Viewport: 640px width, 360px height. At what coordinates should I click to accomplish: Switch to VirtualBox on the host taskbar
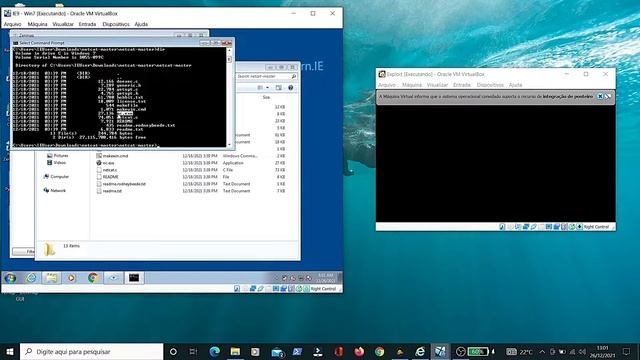tap(440, 351)
